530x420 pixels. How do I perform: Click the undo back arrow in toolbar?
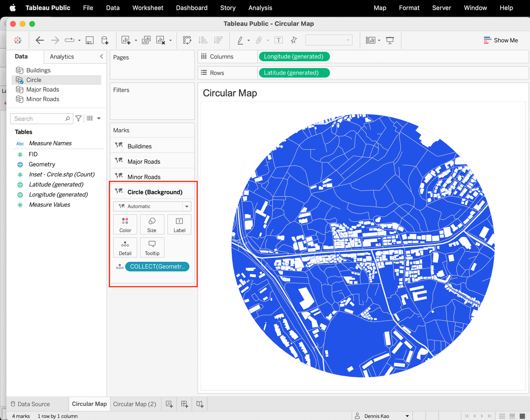(x=40, y=40)
